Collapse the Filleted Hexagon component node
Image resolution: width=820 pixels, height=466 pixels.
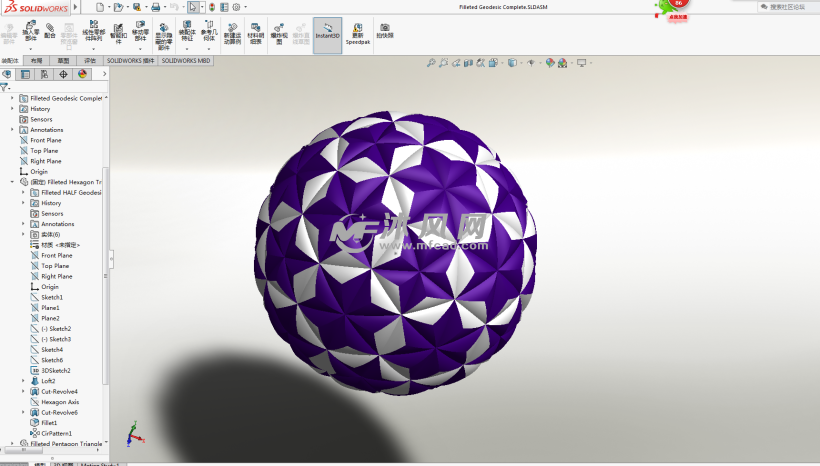13,182
